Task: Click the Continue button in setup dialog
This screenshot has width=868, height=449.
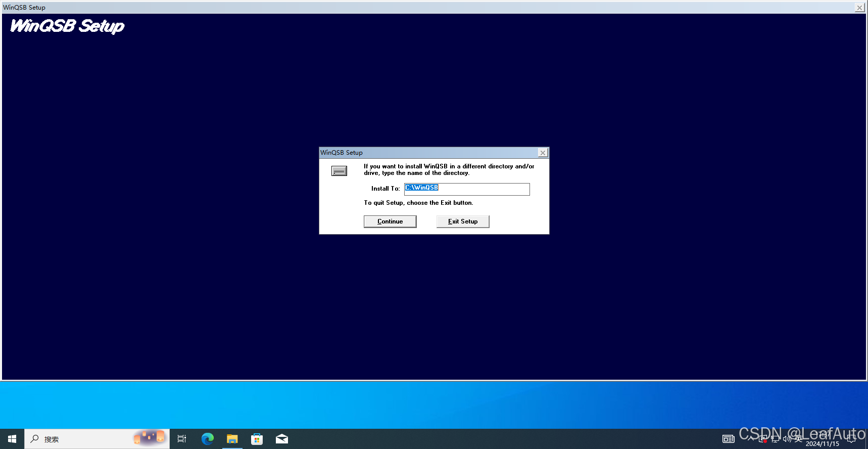Action: coord(390,221)
